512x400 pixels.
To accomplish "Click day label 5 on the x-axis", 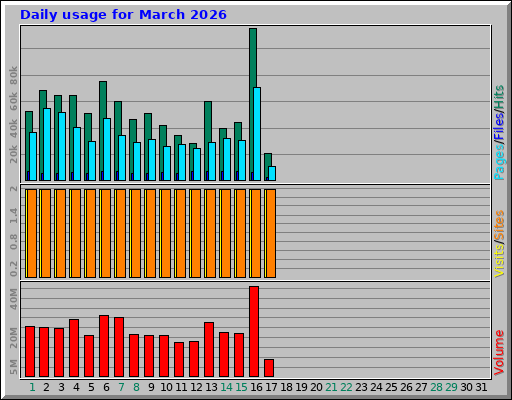I will 91,387.
